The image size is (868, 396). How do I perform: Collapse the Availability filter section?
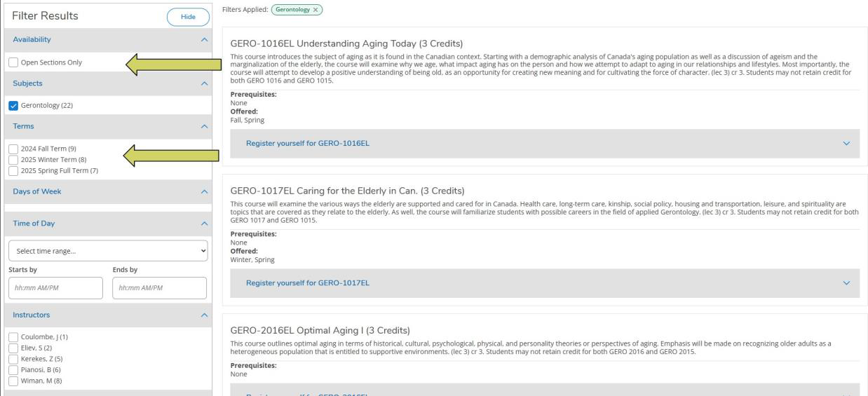pyautogui.click(x=203, y=40)
